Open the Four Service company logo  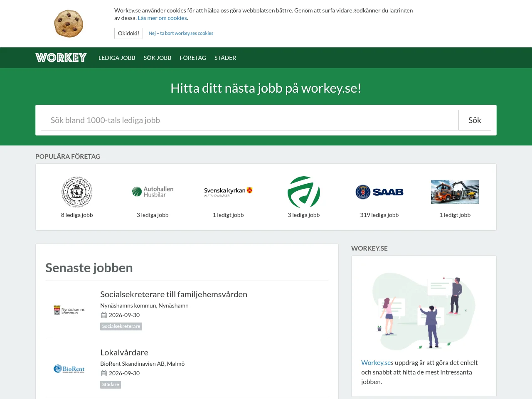coord(77,192)
